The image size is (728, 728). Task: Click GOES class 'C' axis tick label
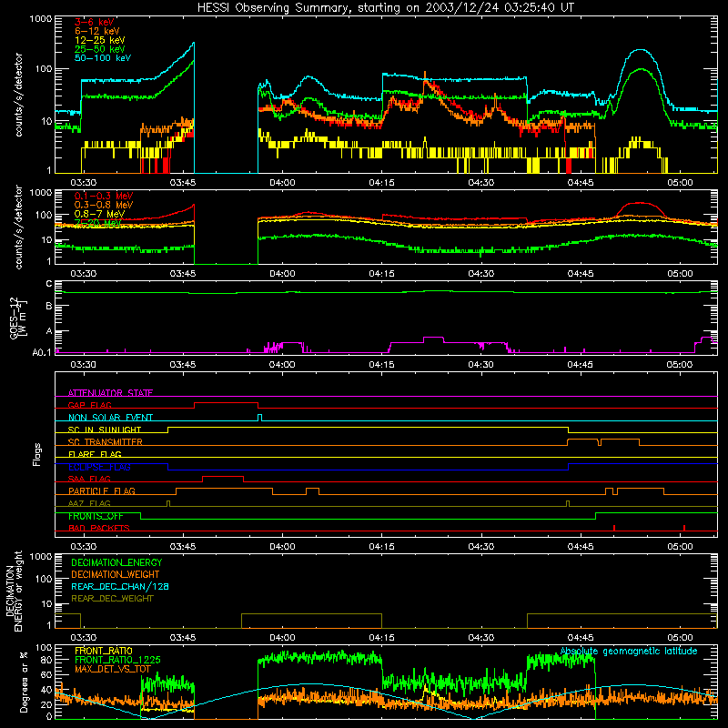point(49,284)
